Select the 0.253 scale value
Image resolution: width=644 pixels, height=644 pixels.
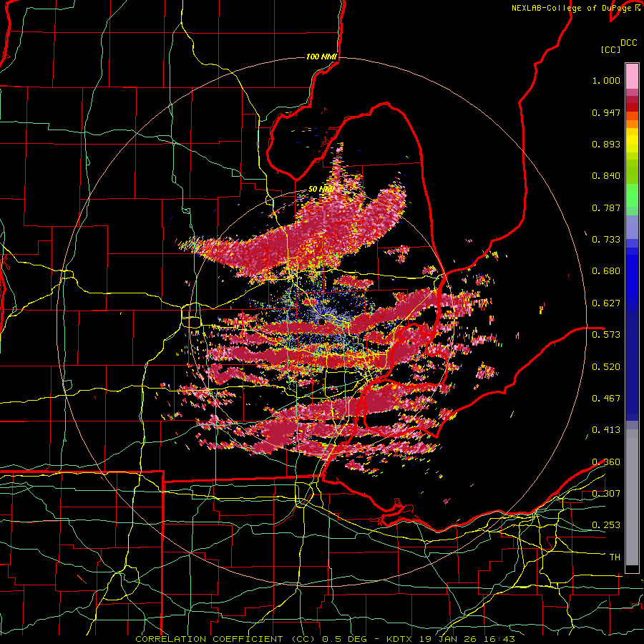tap(606, 525)
